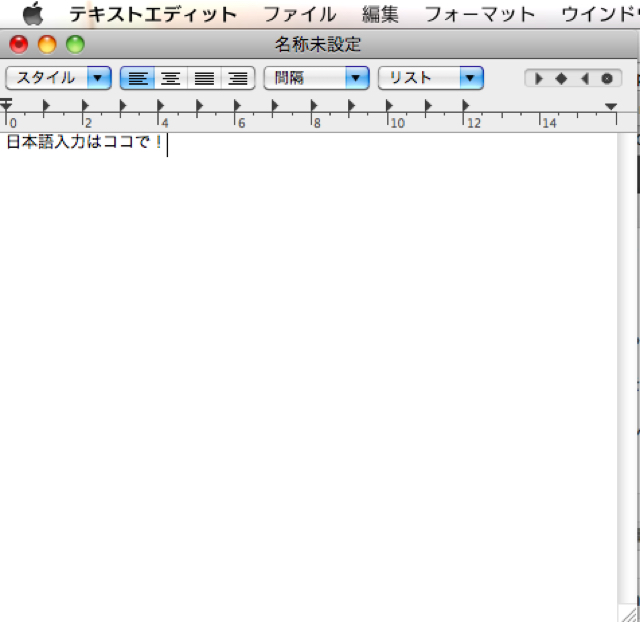640x622 pixels.
Task: Select the align left icon
Action: tap(137, 78)
